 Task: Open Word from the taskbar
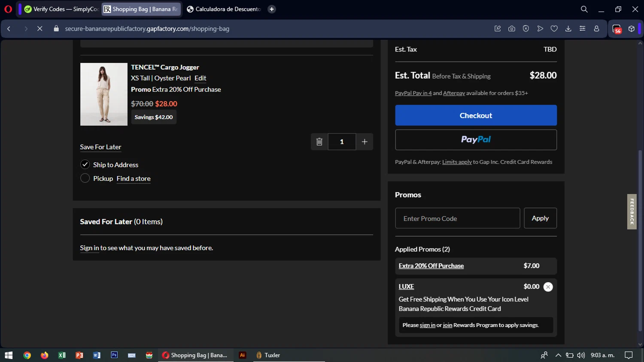(x=97, y=355)
